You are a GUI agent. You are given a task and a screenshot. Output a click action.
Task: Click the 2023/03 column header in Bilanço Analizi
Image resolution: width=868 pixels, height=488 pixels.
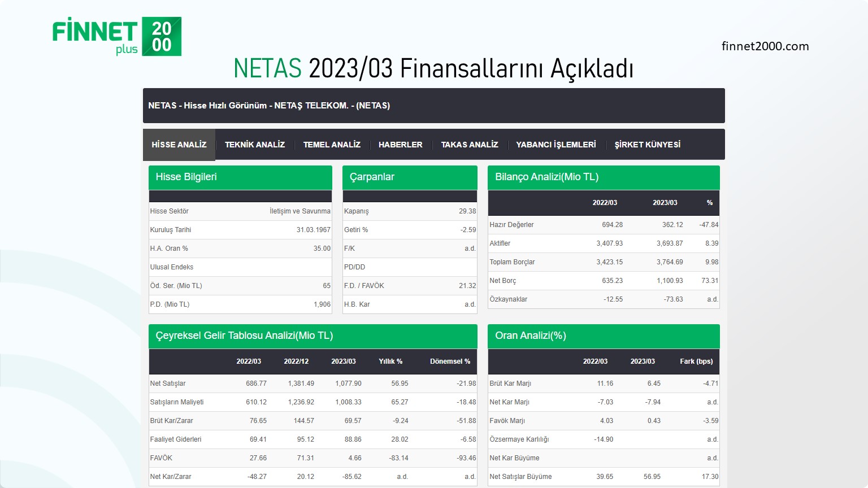(x=665, y=203)
